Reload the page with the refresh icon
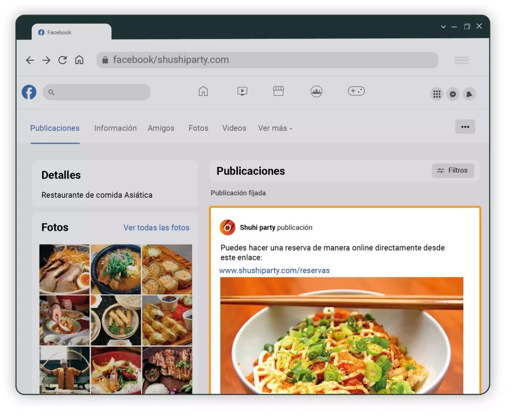Viewport: 514px width, 420px height. click(63, 60)
